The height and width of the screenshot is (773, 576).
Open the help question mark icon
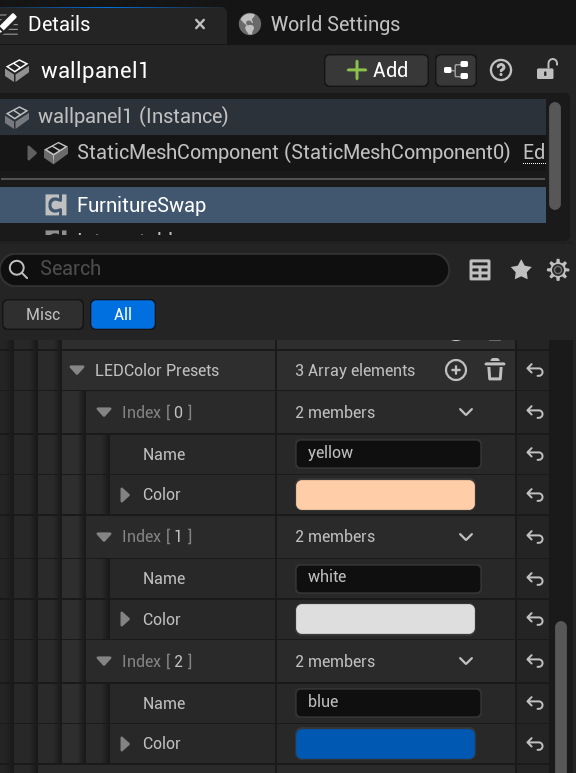click(501, 70)
